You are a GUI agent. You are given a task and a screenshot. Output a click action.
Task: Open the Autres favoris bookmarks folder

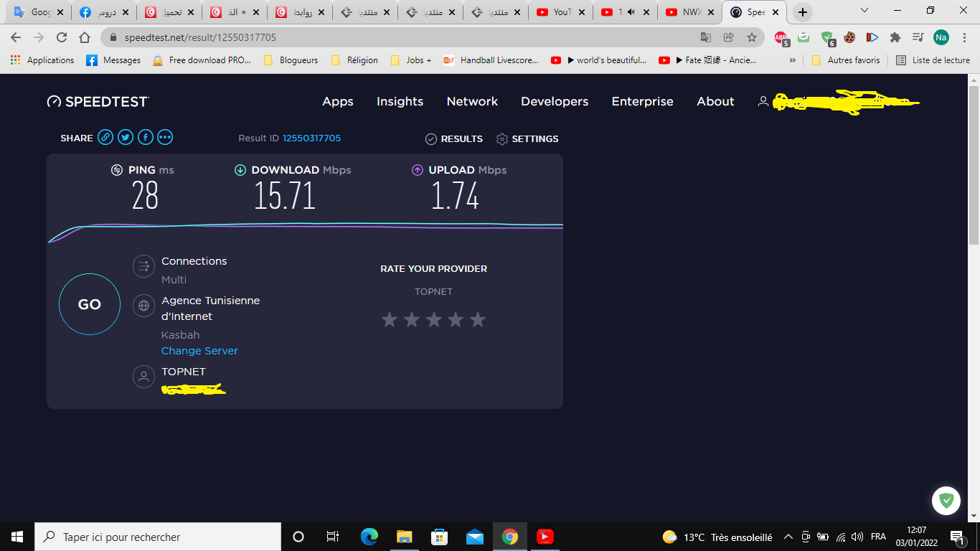pos(846,60)
